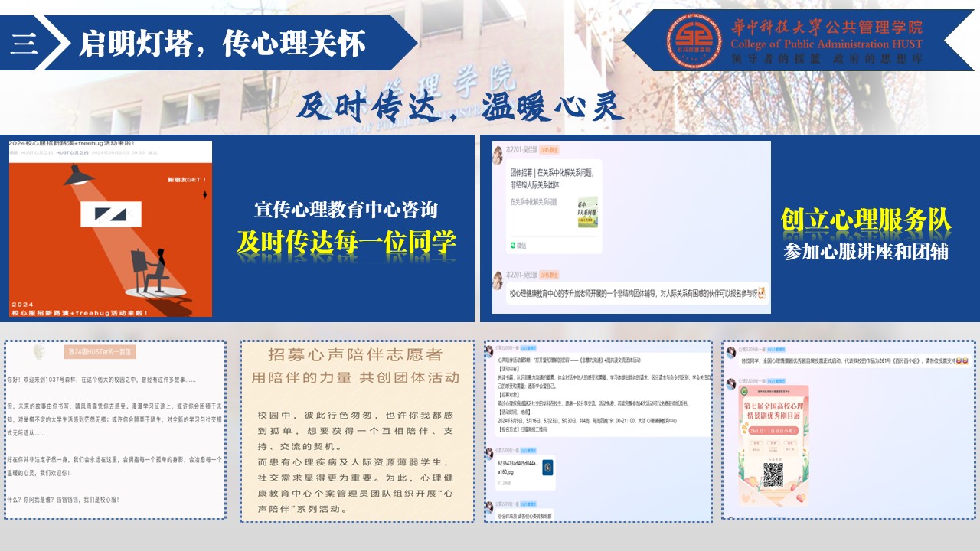Click the 及时传达每一位同学 yellow text
This screenshot has height=551, width=980.
[x=346, y=242]
